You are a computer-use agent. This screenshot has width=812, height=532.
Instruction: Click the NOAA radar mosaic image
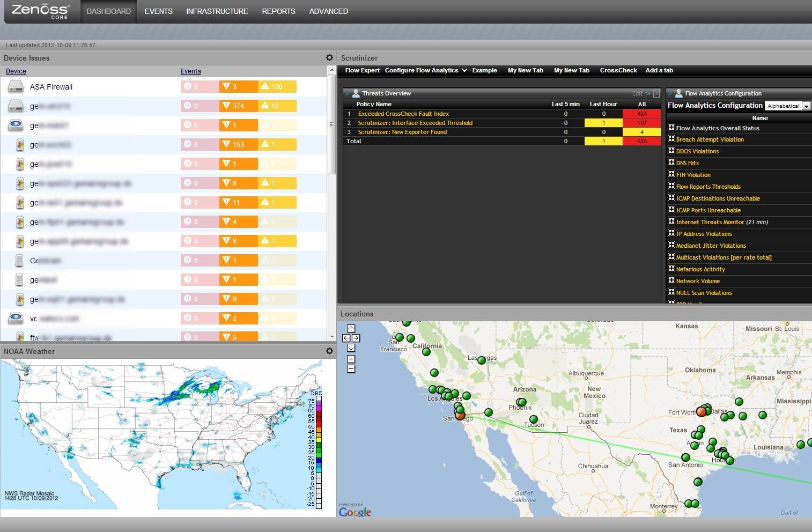161,434
